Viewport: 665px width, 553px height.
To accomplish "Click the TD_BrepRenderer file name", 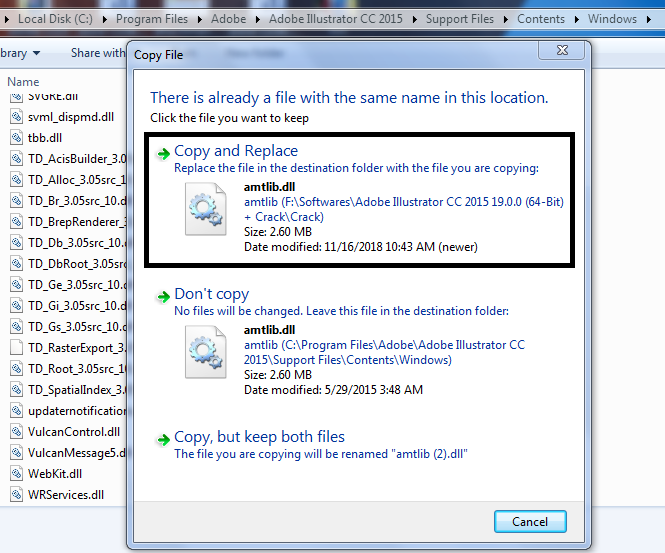I will [77, 222].
